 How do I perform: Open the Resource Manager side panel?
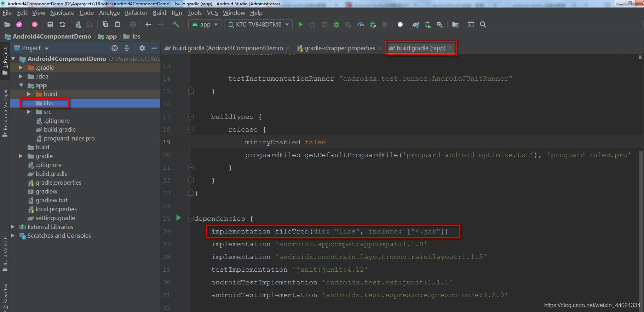tap(5, 113)
